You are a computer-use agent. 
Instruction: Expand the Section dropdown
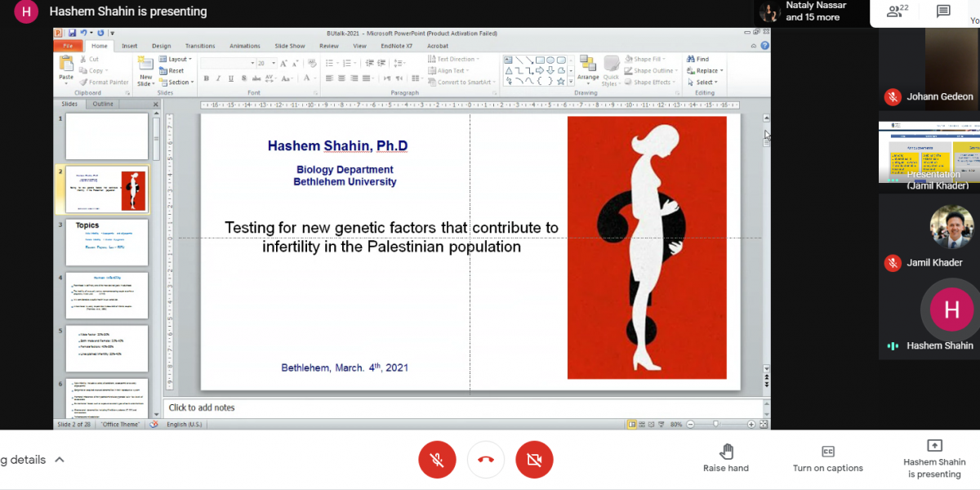tap(176, 82)
